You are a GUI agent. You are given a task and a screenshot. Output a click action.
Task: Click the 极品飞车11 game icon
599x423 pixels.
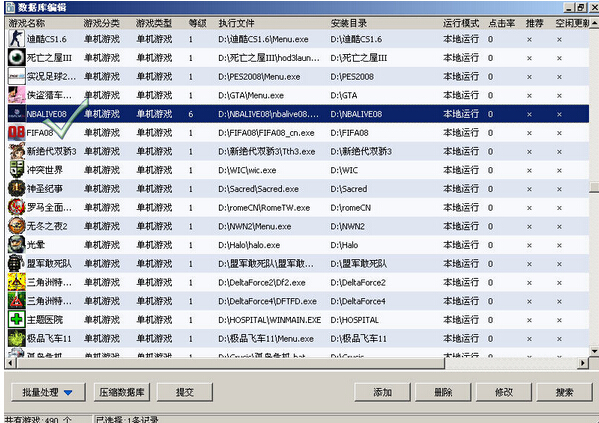(16, 338)
